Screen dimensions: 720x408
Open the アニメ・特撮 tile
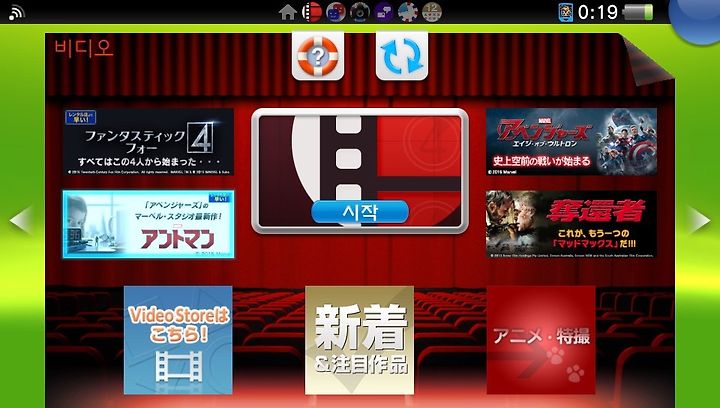[541, 340]
